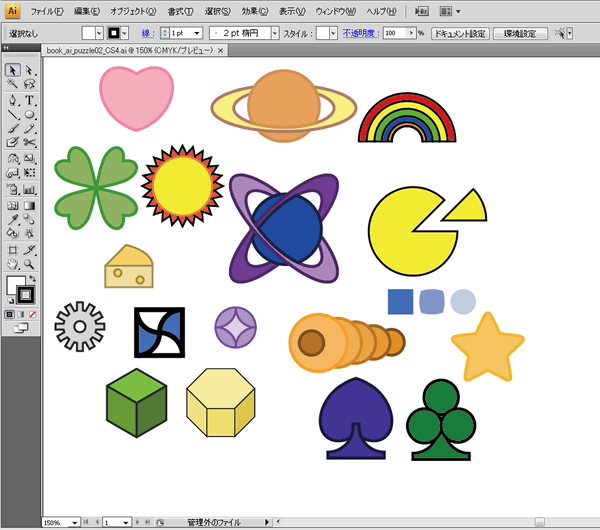Switch paint mode to Color

[x=10, y=314]
